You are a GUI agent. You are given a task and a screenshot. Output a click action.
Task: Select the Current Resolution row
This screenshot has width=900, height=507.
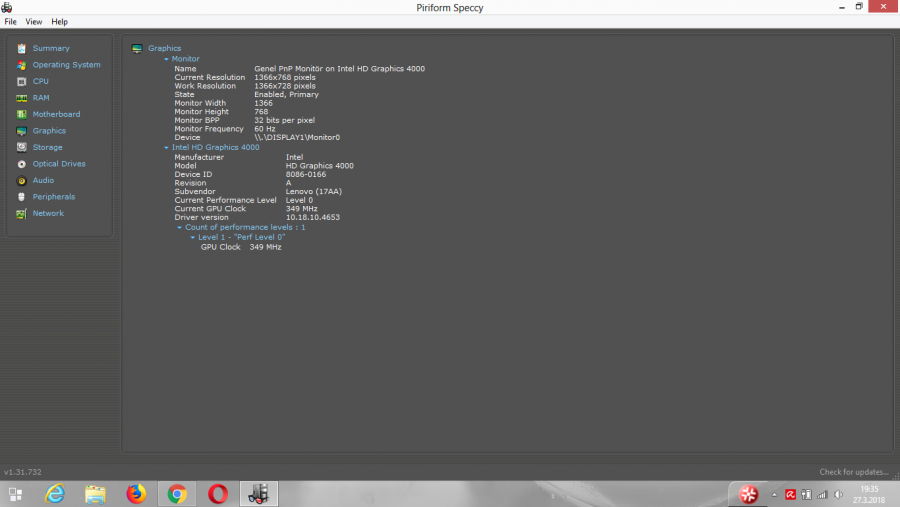click(245, 78)
